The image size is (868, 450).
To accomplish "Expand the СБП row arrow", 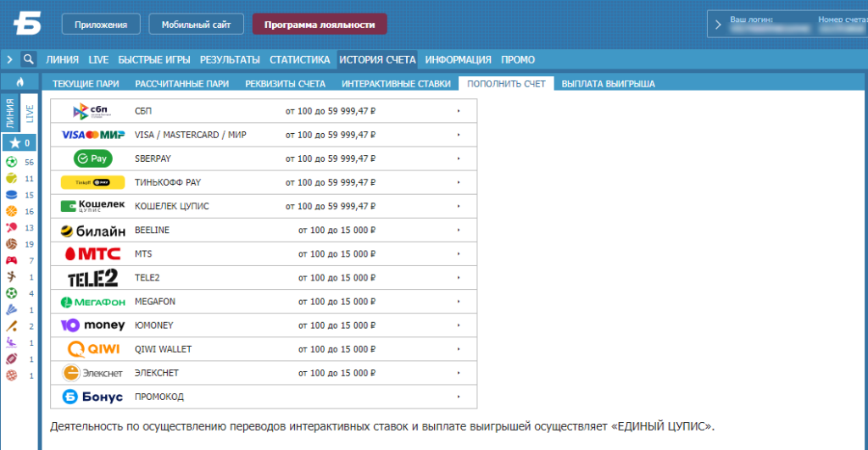I will pos(459,111).
